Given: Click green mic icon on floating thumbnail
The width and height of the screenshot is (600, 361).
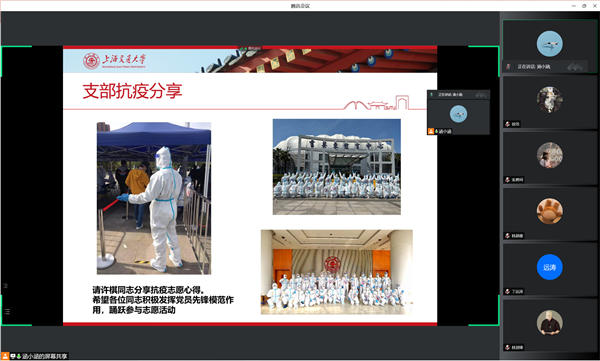Looking at the screenshot, I should click(x=437, y=131).
